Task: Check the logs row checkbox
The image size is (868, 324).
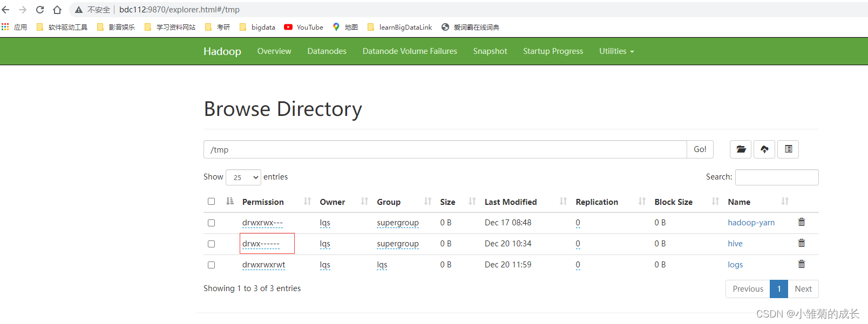Action: click(x=211, y=265)
